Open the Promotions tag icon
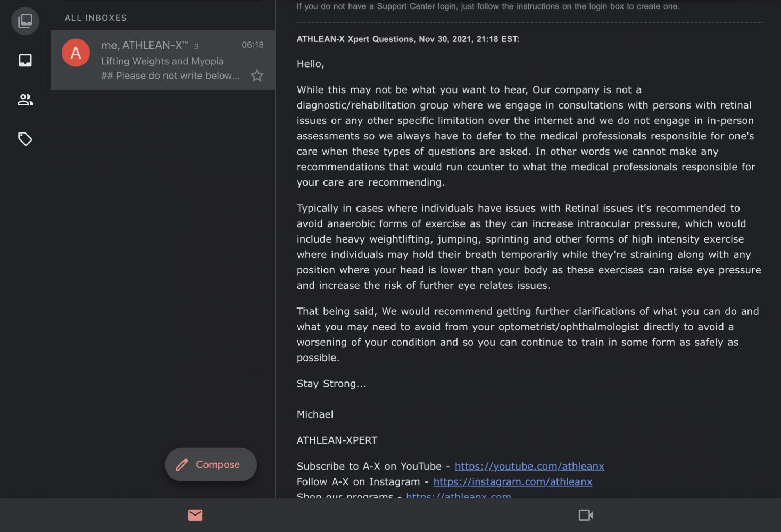Screen dimensions: 781x532 point(25,139)
